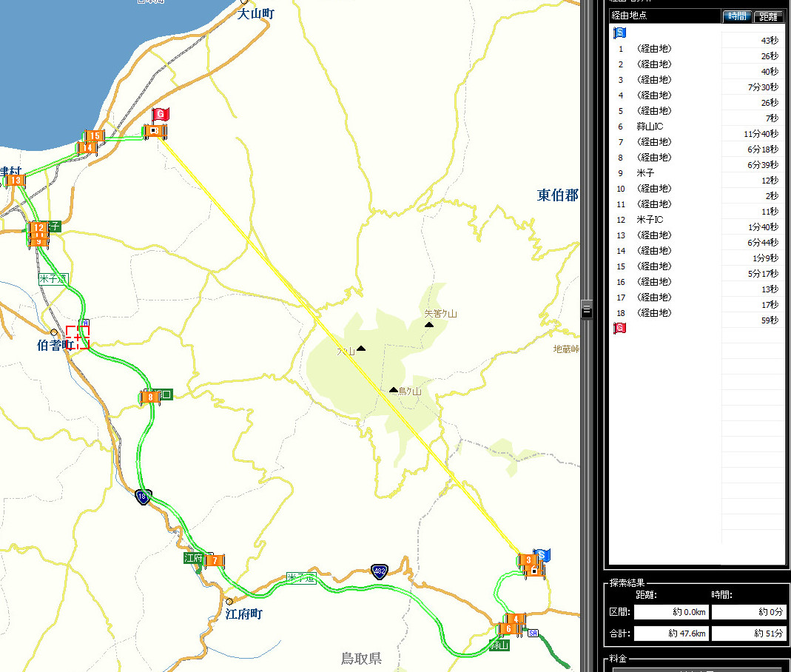Click the 蒜山 interchange sign
791x672 pixels.
tap(499, 645)
